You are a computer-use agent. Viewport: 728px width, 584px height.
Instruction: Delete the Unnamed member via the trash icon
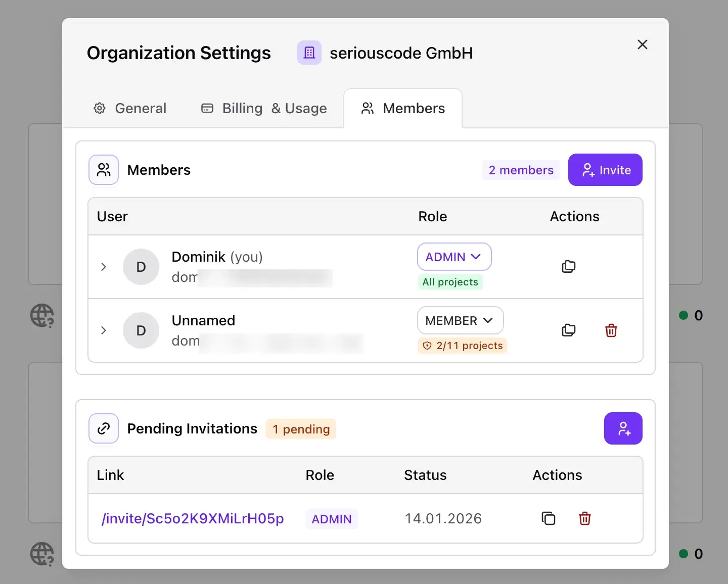[x=611, y=330]
